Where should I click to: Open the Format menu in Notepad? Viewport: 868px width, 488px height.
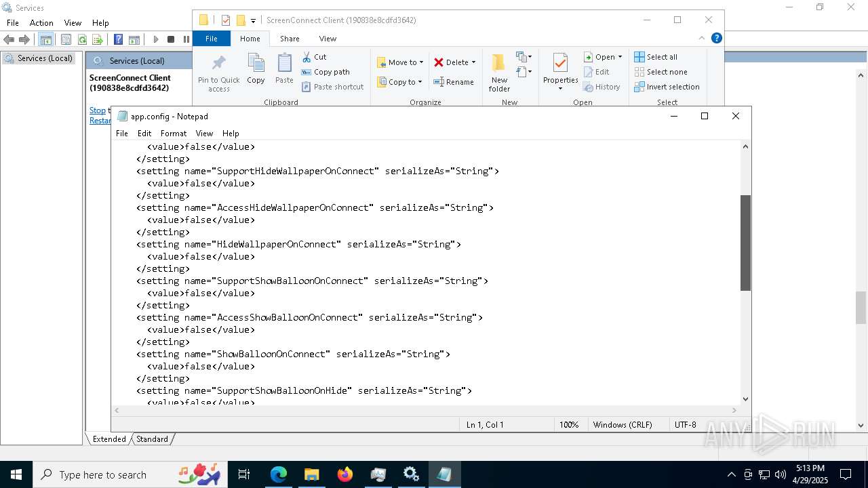tap(174, 134)
